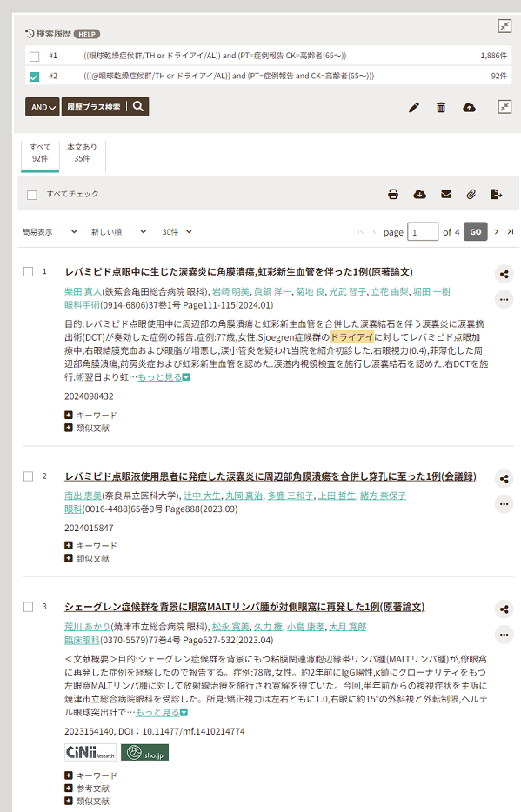The height and width of the screenshot is (812, 521).
Task: Click the collapse icon beside the cloud upload
Action: tap(504, 107)
